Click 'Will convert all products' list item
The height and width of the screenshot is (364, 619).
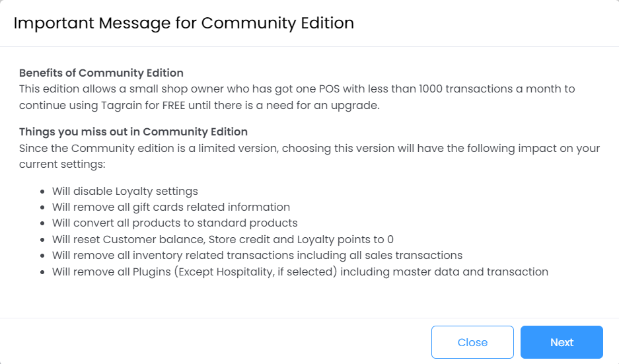(175, 223)
